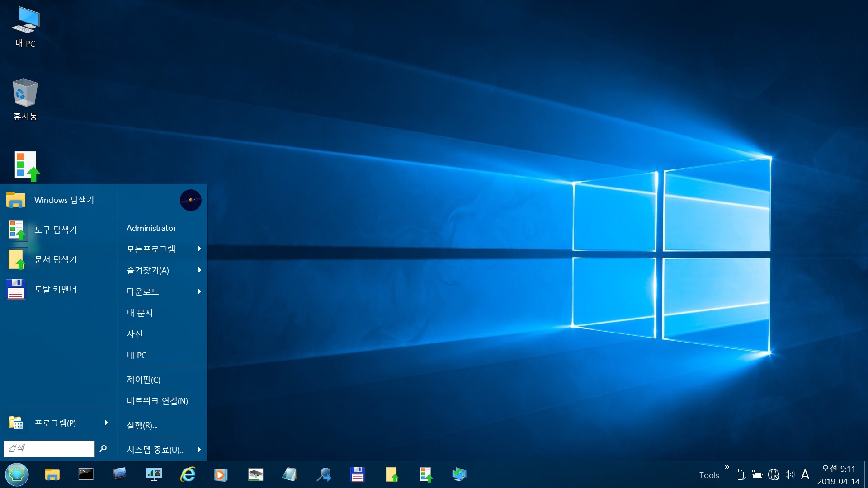The image size is (868, 488).
Task: Launch Total Commander from the taskbar
Action: pyautogui.click(x=358, y=474)
